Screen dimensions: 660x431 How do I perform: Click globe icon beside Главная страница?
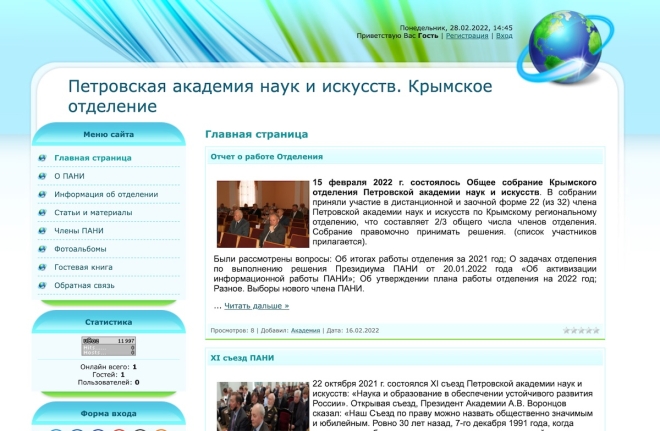tap(42, 158)
